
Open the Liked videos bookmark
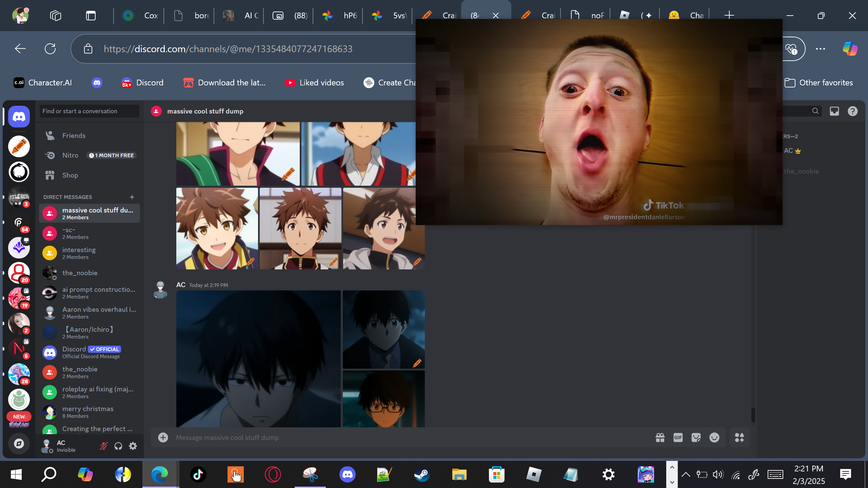pyautogui.click(x=314, y=83)
